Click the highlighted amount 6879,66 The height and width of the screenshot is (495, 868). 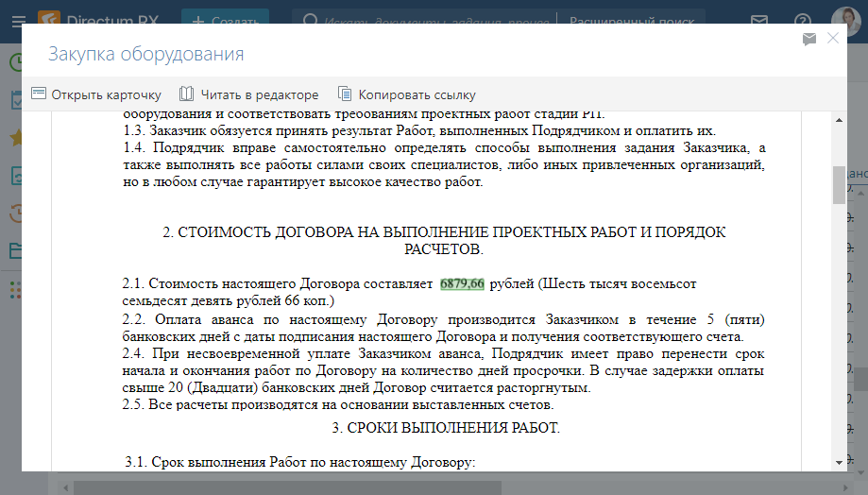tap(462, 283)
